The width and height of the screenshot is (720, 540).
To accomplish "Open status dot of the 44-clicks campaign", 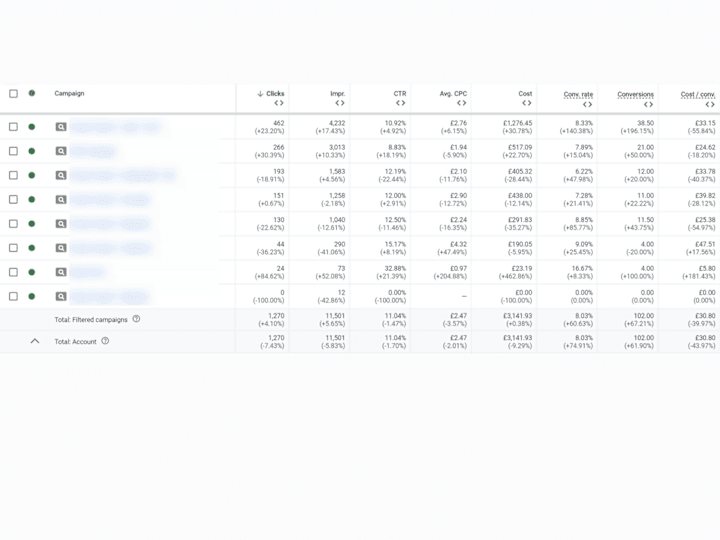I will coord(32,248).
